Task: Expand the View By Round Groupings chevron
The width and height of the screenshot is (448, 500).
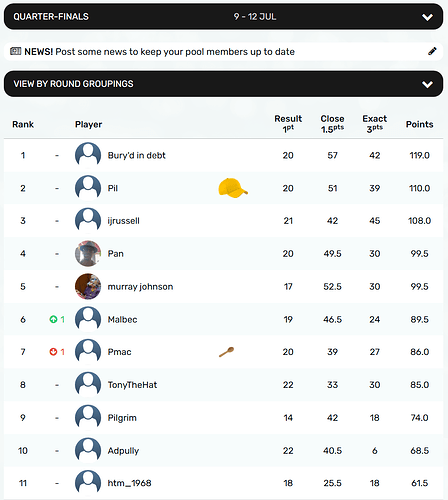Action: point(427,84)
